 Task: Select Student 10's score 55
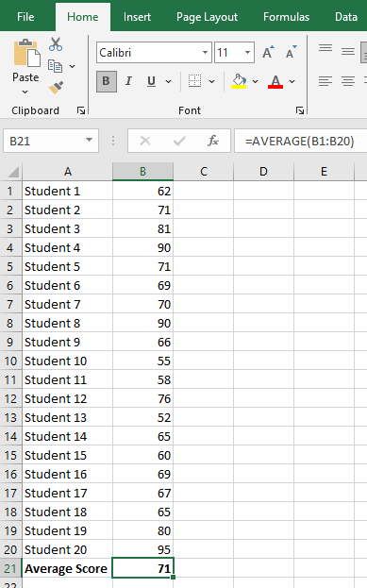[x=142, y=361]
